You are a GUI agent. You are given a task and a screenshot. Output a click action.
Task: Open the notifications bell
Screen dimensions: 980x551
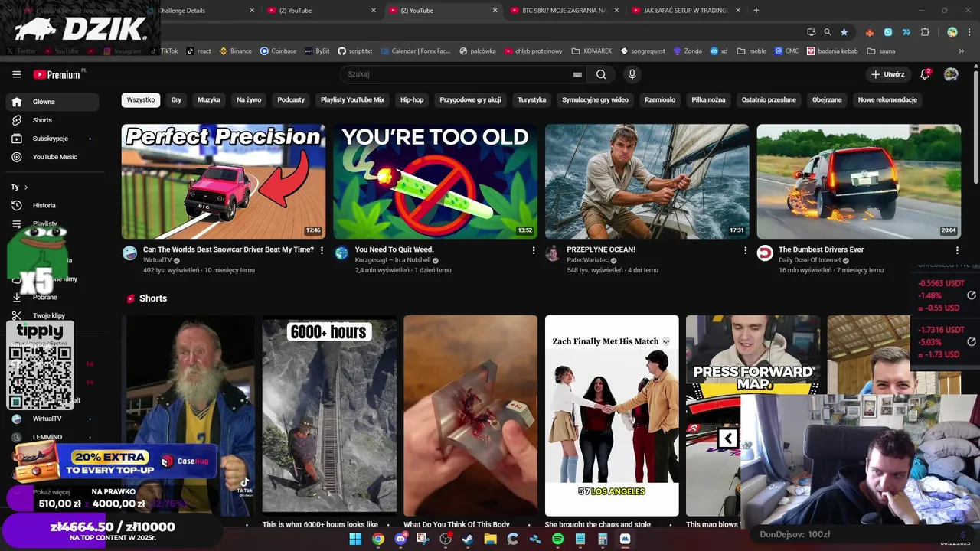tap(925, 74)
